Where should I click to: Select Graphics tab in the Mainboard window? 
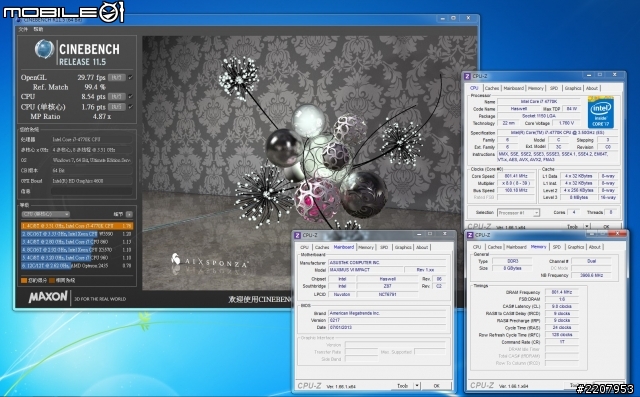coord(403,247)
